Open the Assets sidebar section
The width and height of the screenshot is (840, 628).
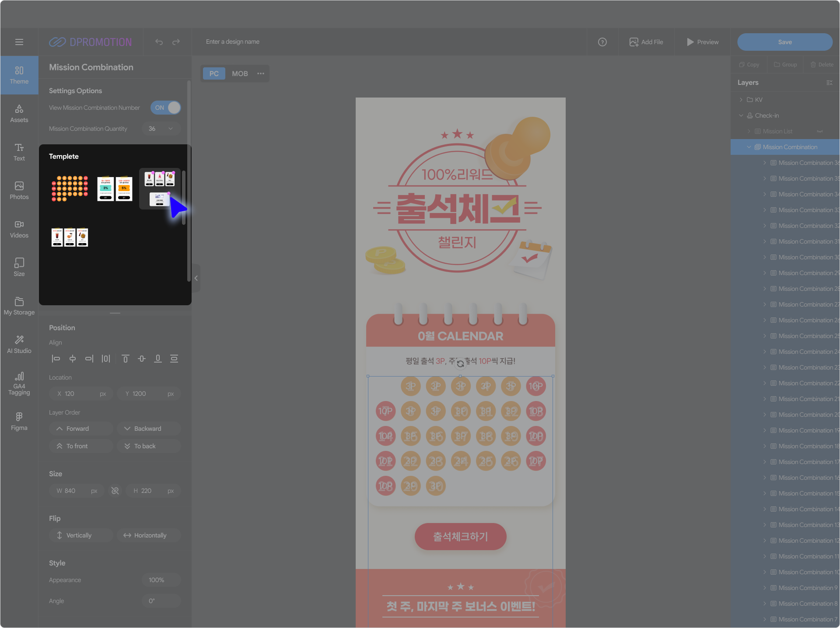(x=19, y=114)
